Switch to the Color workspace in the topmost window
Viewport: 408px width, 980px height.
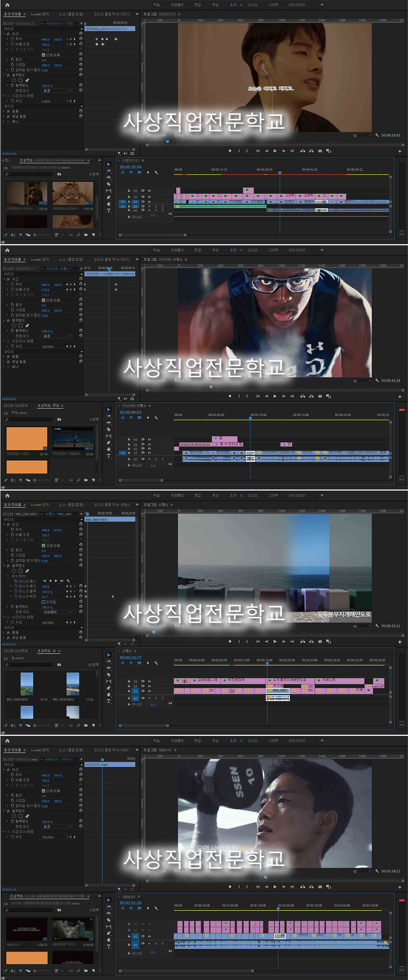point(215,5)
